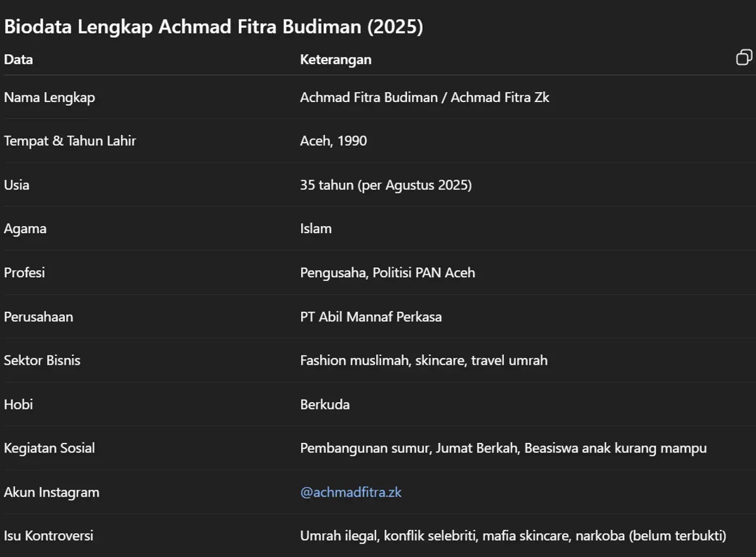This screenshot has height=557, width=756.
Task: Click the Kegiatan Sosial row label
Action: pyautogui.click(x=50, y=449)
